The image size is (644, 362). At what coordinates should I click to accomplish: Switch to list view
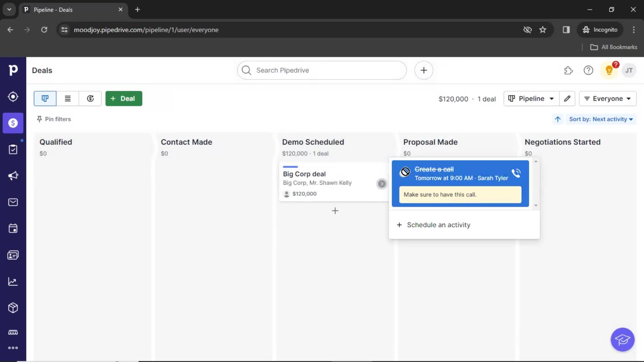68,99
